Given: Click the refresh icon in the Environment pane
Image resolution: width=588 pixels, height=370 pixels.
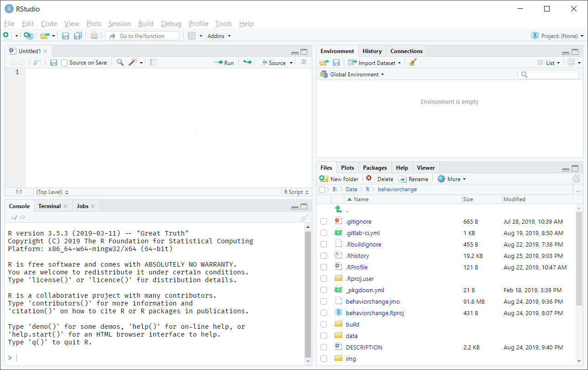Looking at the screenshot, I should point(571,63).
